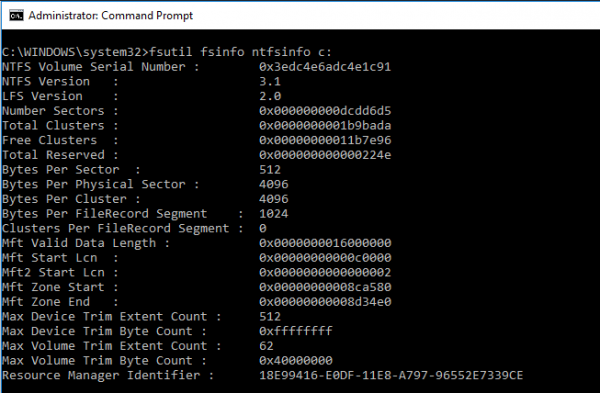Click the 'Resource Manager Identifier' label
Viewport: 600px width, 393px height.
click(x=101, y=375)
